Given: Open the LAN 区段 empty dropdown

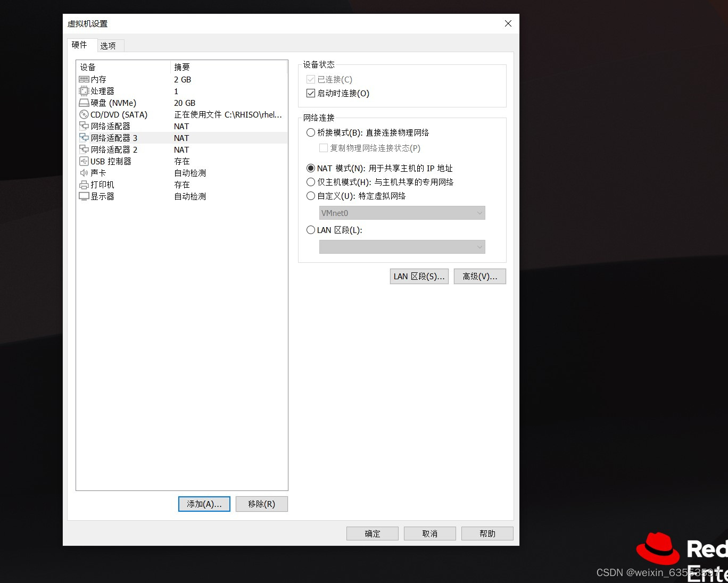Looking at the screenshot, I should (402, 247).
